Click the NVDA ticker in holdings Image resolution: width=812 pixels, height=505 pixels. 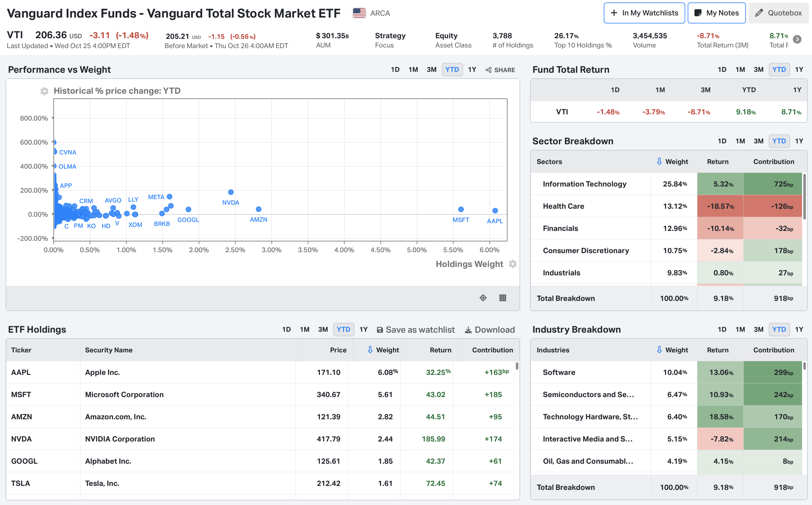click(21, 439)
